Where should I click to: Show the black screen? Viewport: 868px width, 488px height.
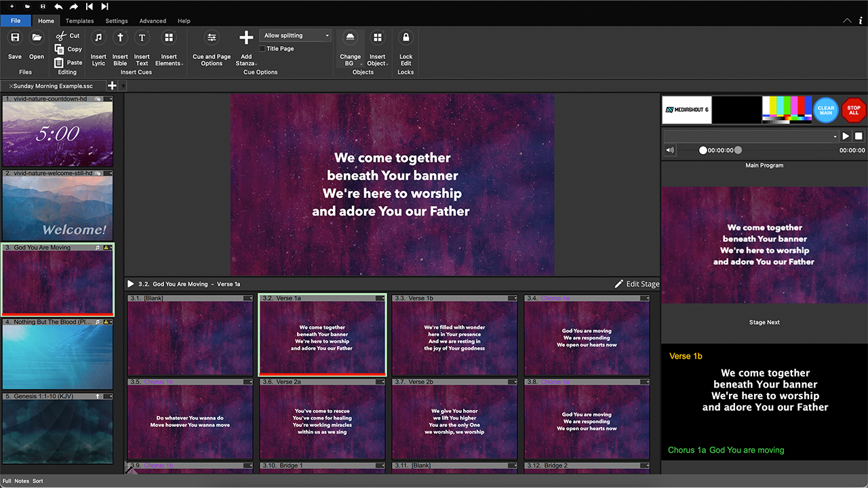[737, 110]
